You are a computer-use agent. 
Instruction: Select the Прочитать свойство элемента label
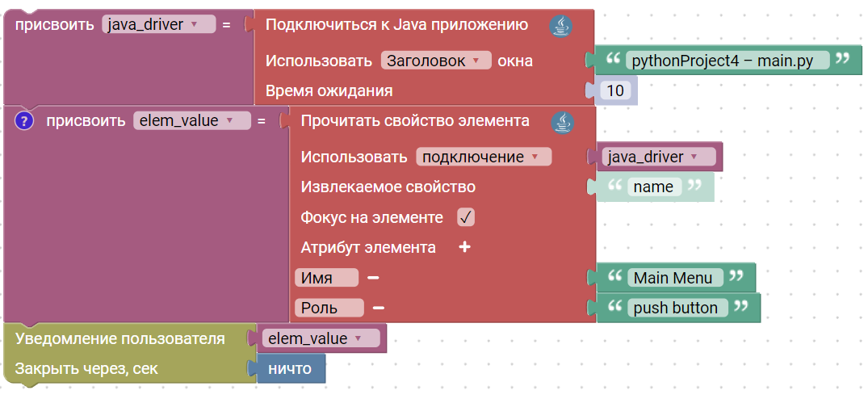[x=415, y=120]
